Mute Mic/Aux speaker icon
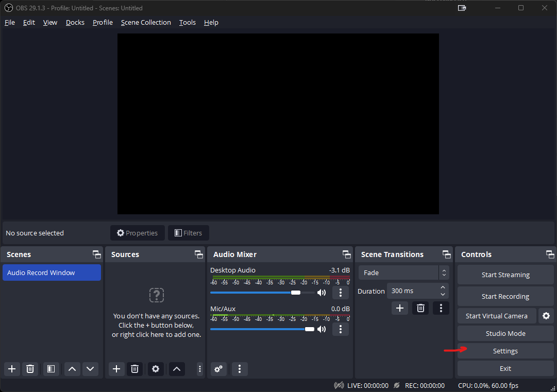 [x=322, y=329]
